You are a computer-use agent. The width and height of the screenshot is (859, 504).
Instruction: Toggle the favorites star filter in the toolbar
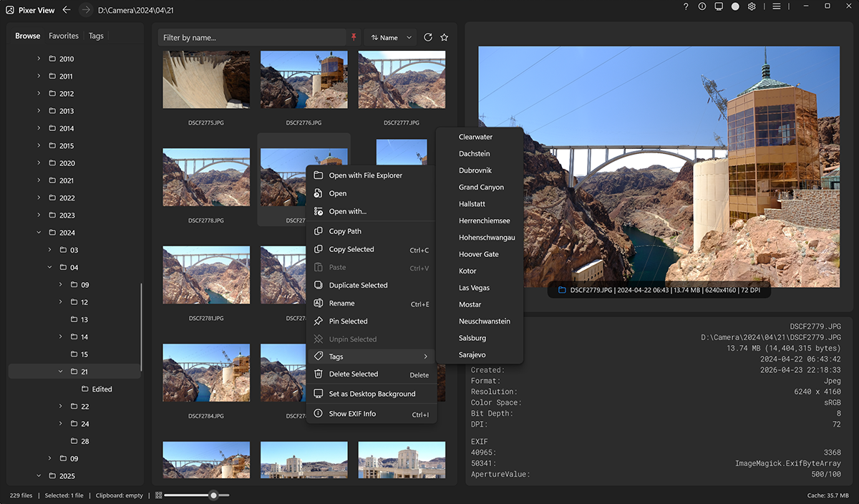[x=444, y=37]
